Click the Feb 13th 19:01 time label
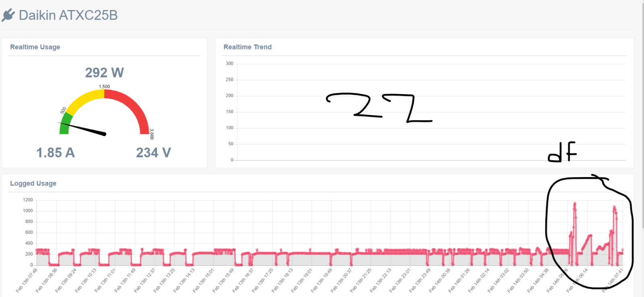Screen dimensions: 644x297 [302, 280]
